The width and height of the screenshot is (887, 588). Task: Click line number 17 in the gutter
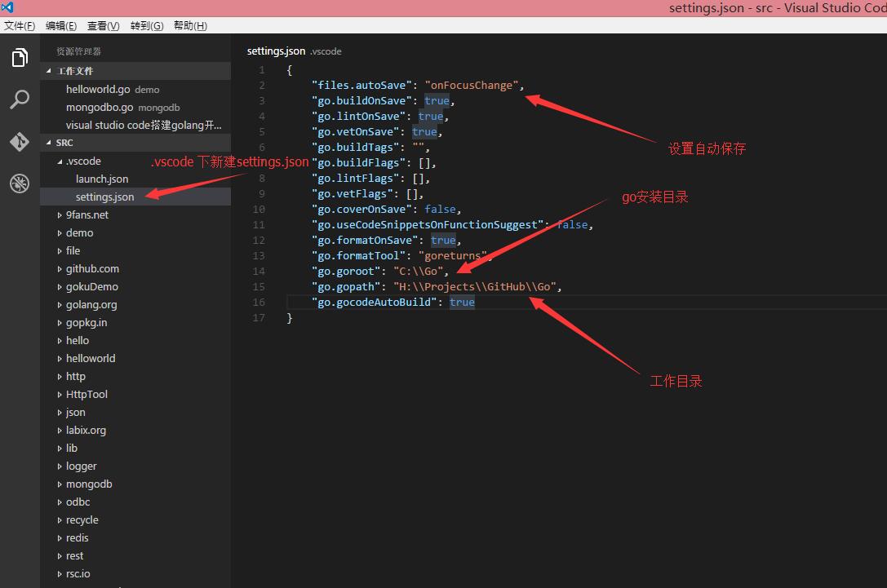pyautogui.click(x=259, y=318)
